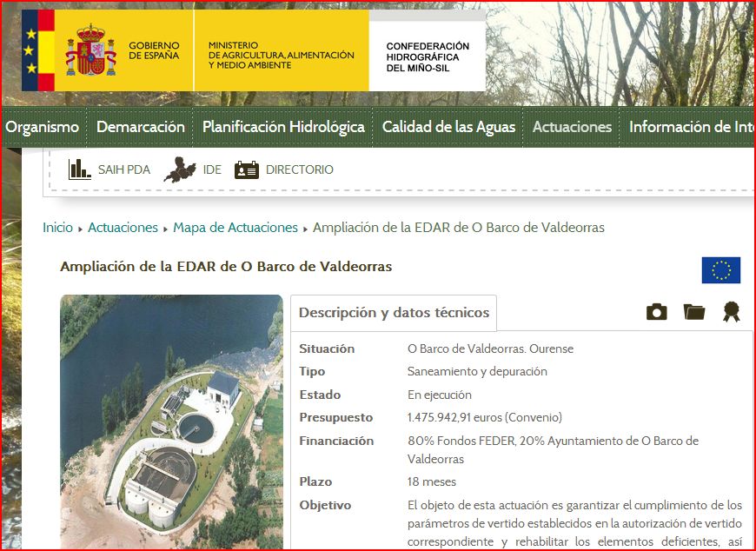The image size is (756, 551).
Task: Open the IDE map icon
Action: coord(179,169)
